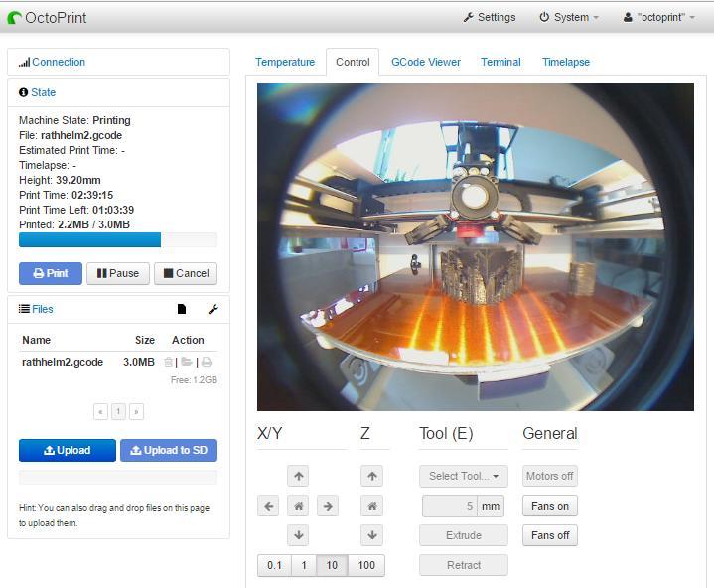Jog the X axis right arrow

coord(328,506)
